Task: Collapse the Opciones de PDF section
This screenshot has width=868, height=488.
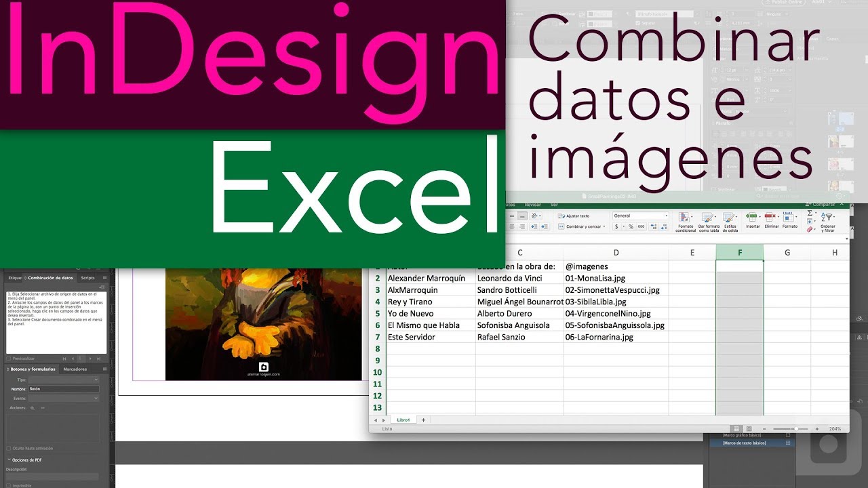Action: coord(9,460)
